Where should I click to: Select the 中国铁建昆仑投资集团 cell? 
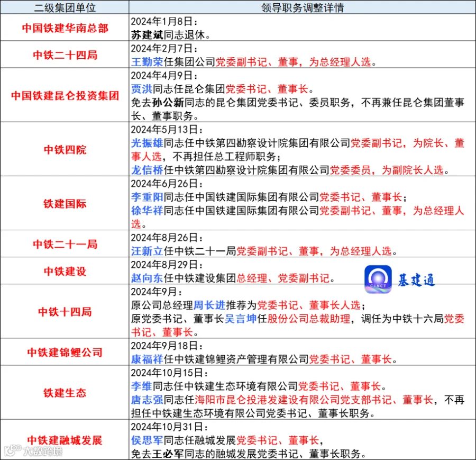click(65, 95)
